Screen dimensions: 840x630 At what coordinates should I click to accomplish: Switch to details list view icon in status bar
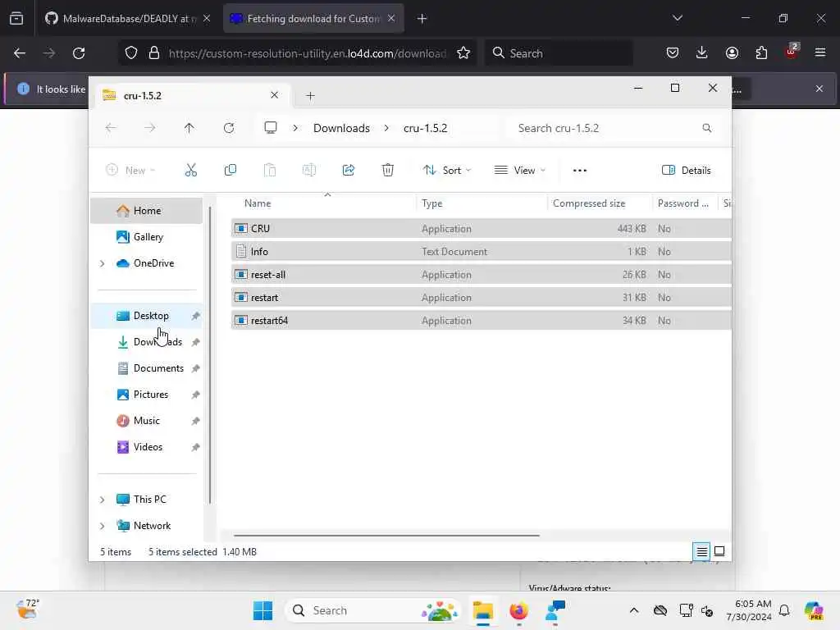coord(702,551)
